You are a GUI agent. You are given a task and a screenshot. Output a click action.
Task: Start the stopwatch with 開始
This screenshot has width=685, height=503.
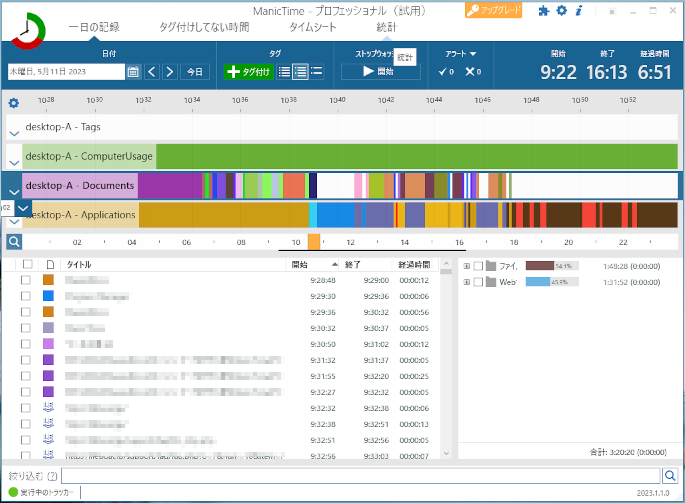coord(380,71)
